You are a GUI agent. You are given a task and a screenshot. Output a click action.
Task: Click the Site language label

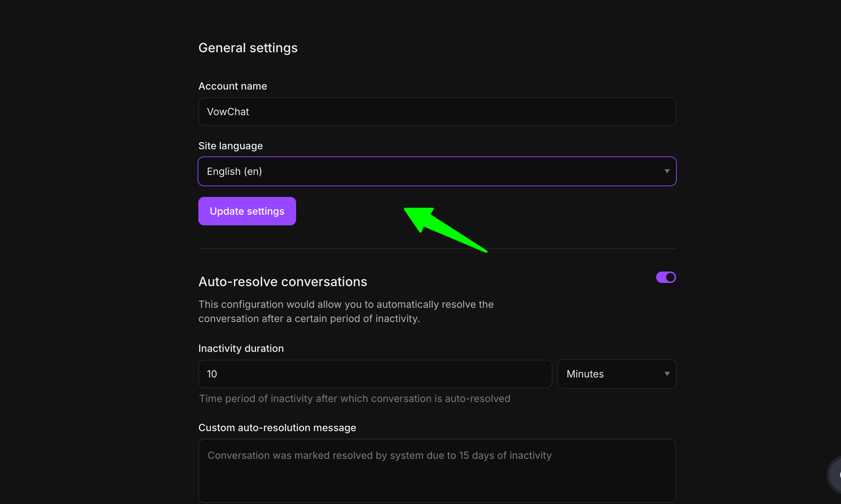tap(230, 146)
